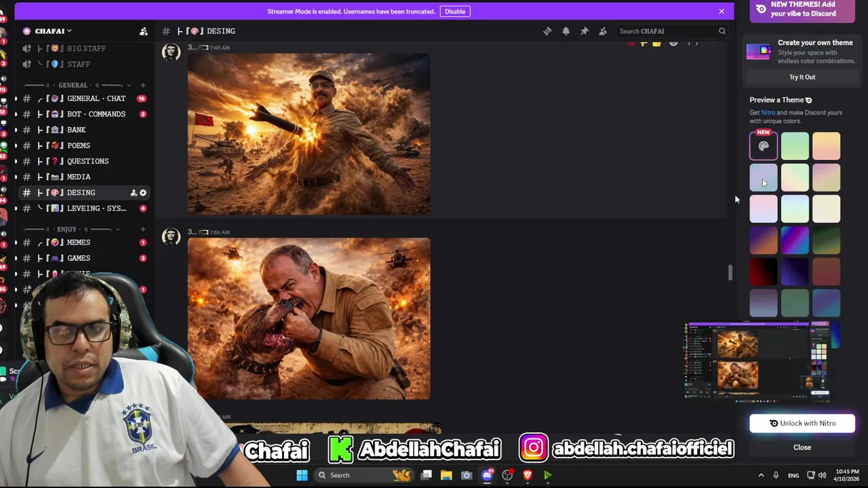Select the NEW palette theme swatch
Viewport: 868px width, 488px height.
click(764, 146)
